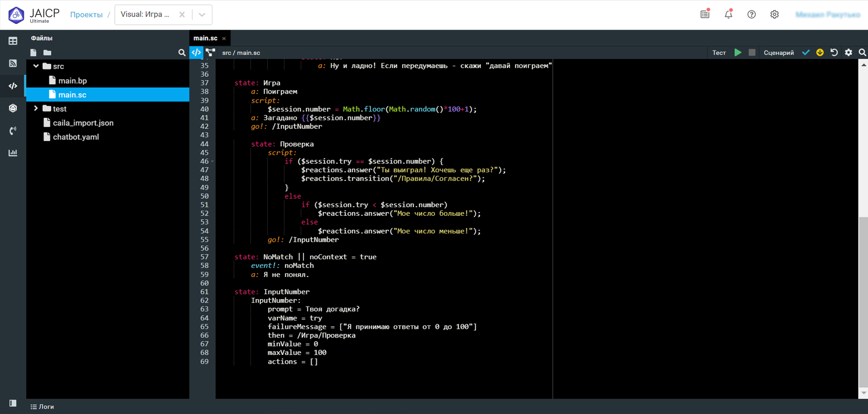Open the Логи logs panel
The height and width of the screenshot is (414, 868).
42,407
